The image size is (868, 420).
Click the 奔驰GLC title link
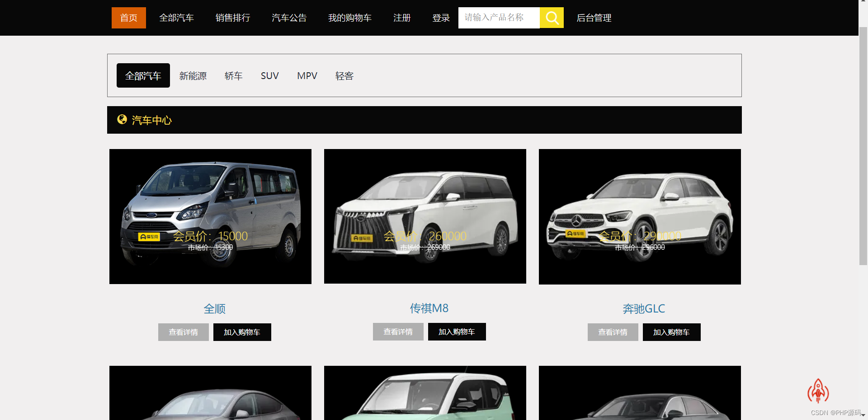644,309
